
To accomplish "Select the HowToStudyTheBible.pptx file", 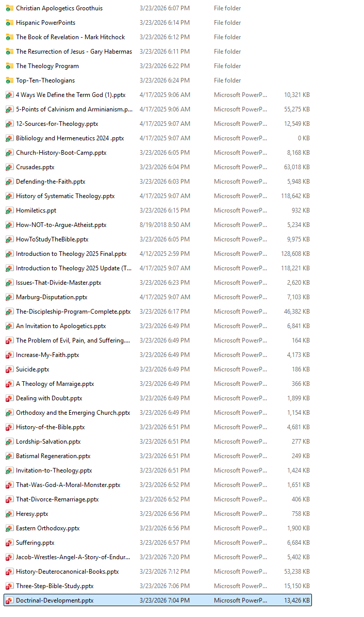I will [x=52, y=239].
